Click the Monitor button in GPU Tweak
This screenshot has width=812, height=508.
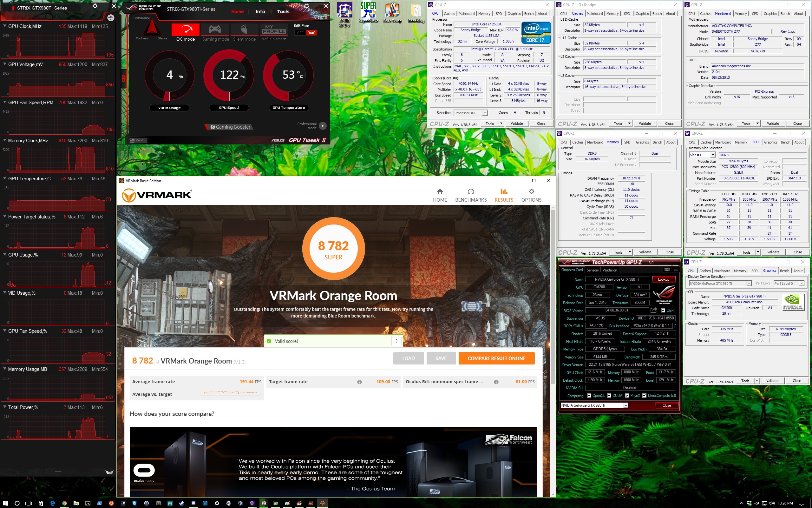[x=138, y=140]
